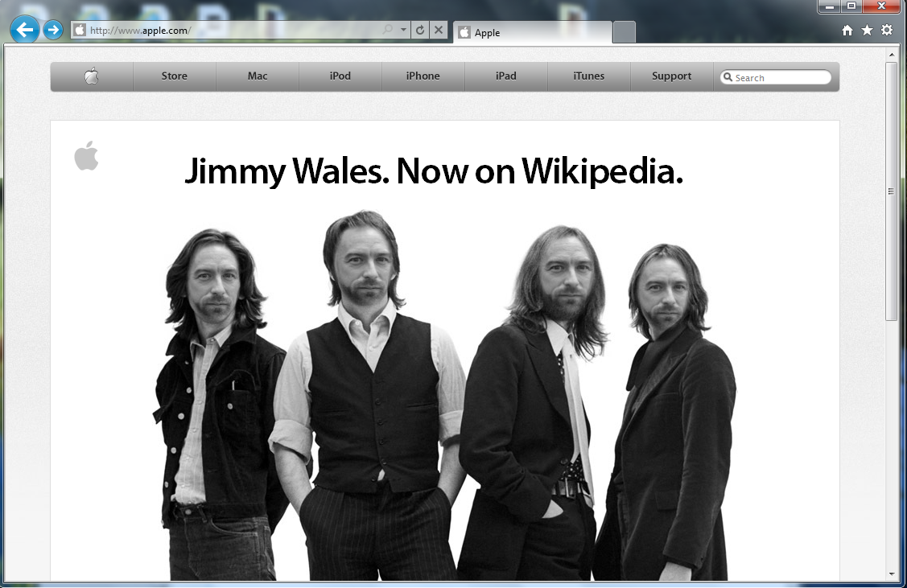Stop loading with the address bar X
The width and height of the screenshot is (907, 588).
coord(438,31)
